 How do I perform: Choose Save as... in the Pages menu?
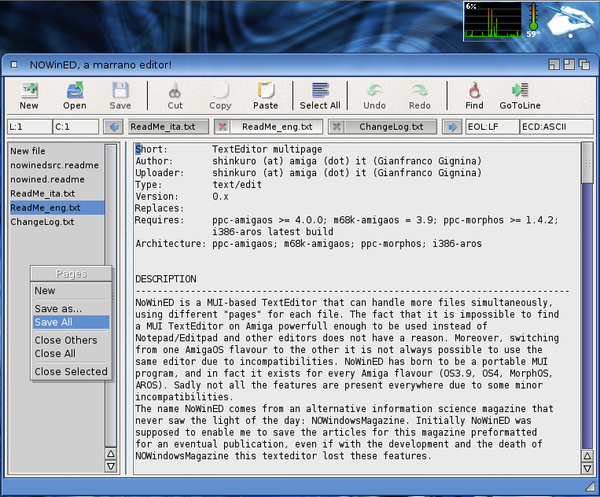point(58,309)
